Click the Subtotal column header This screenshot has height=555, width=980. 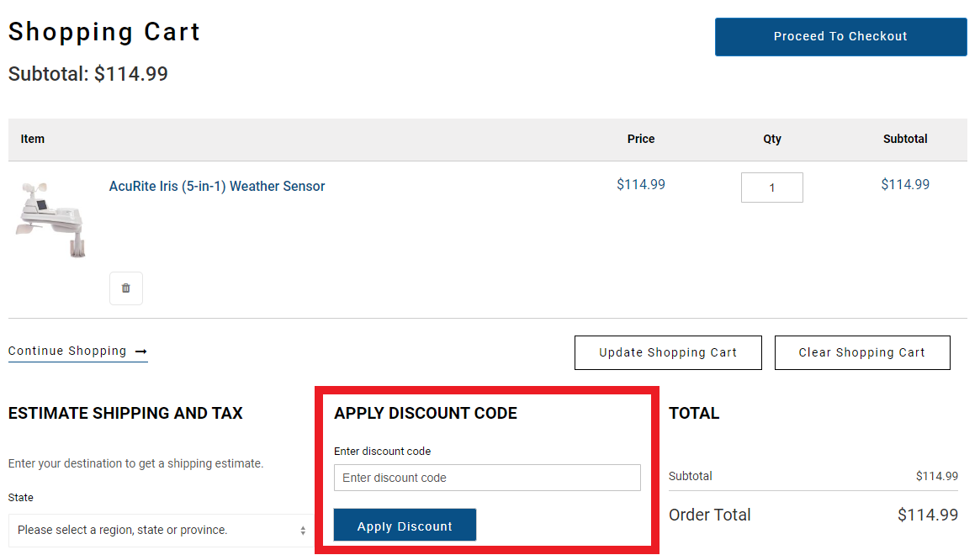tap(905, 139)
